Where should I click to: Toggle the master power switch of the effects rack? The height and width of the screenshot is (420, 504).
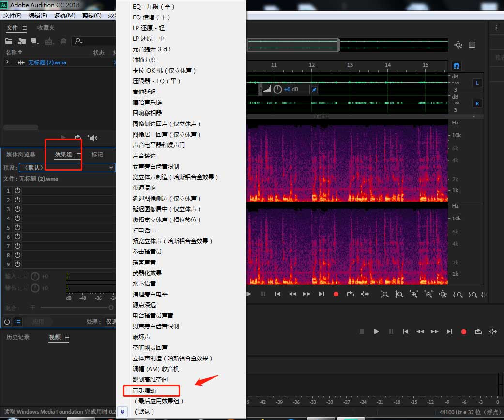click(7, 321)
